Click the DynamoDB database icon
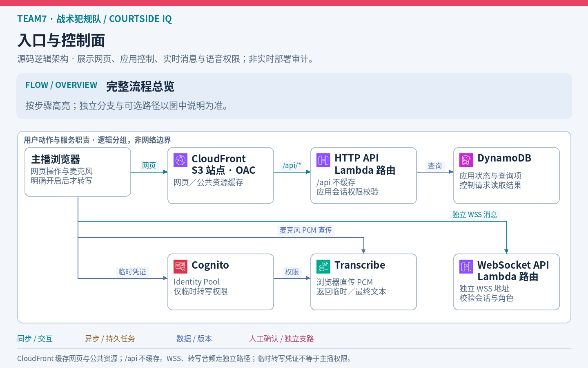Viewport: 588px width, 368px height. 466,160
